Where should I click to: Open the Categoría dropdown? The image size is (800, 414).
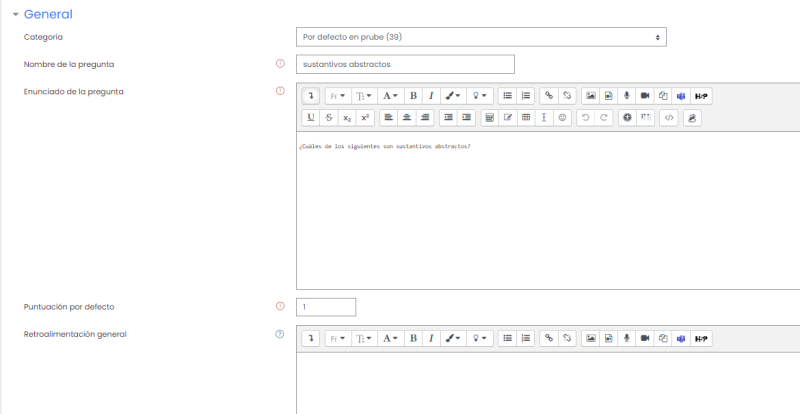coord(481,37)
